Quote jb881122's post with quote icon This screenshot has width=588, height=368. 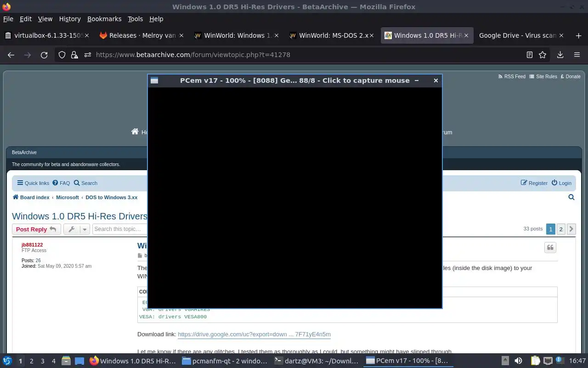[x=550, y=247]
